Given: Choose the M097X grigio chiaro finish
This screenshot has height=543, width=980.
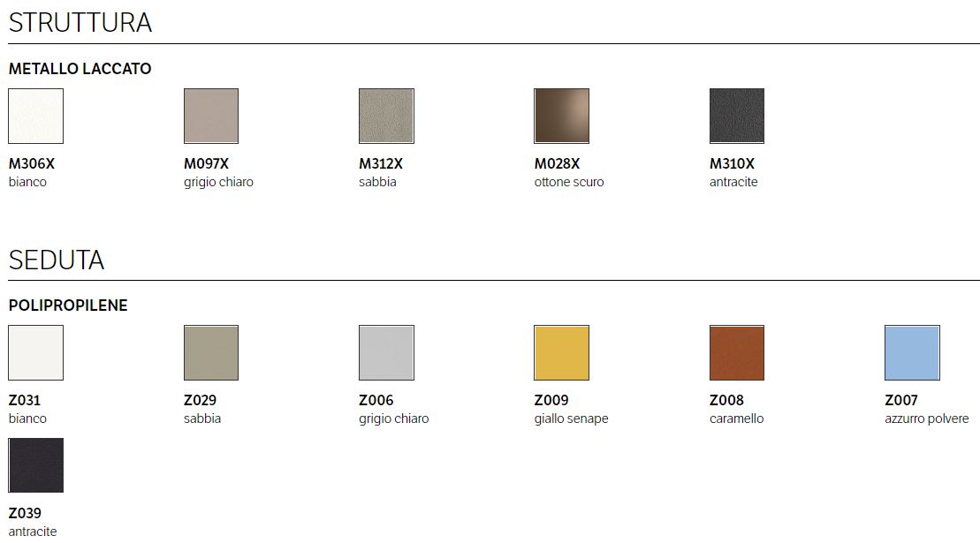Looking at the screenshot, I should [x=209, y=115].
